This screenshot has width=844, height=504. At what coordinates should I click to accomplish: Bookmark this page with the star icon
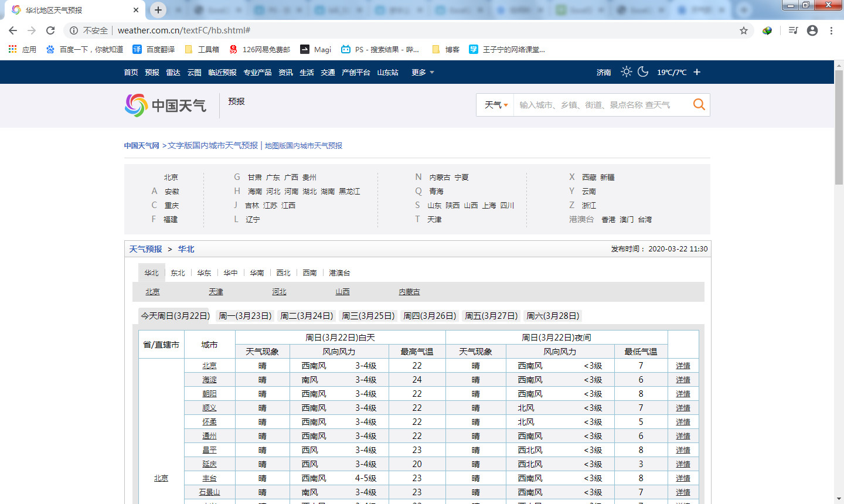click(x=744, y=30)
